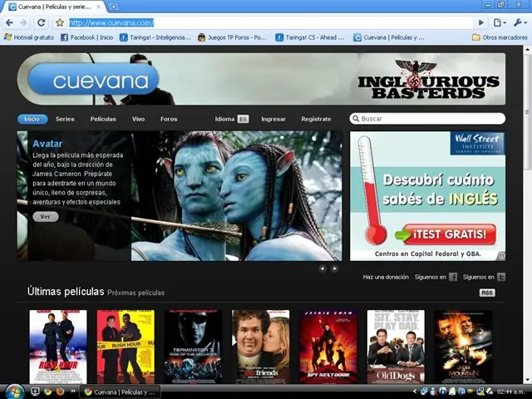Open the Películas menu item
The image size is (532, 399).
point(103,119)
